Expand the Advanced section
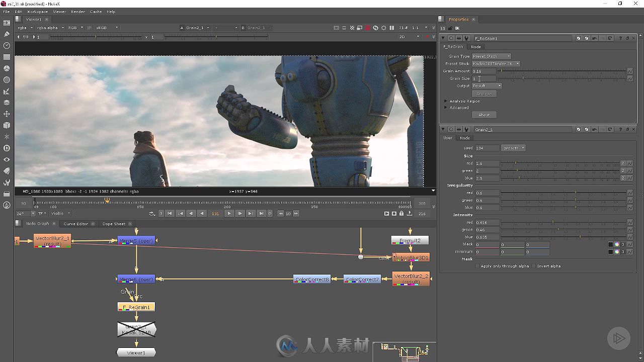Screen dimensions: 644x362 446,108
